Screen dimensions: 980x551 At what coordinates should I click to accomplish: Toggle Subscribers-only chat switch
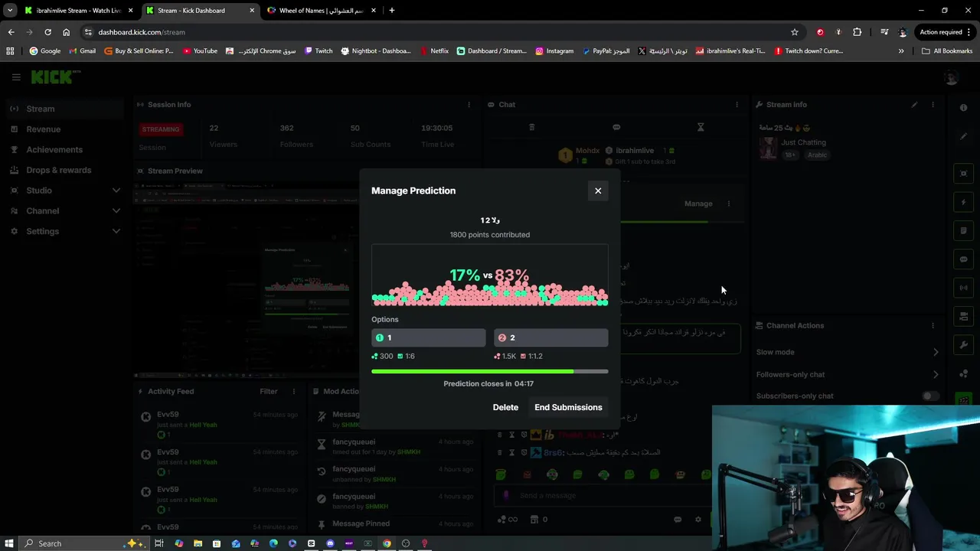[x=929, y=396]
